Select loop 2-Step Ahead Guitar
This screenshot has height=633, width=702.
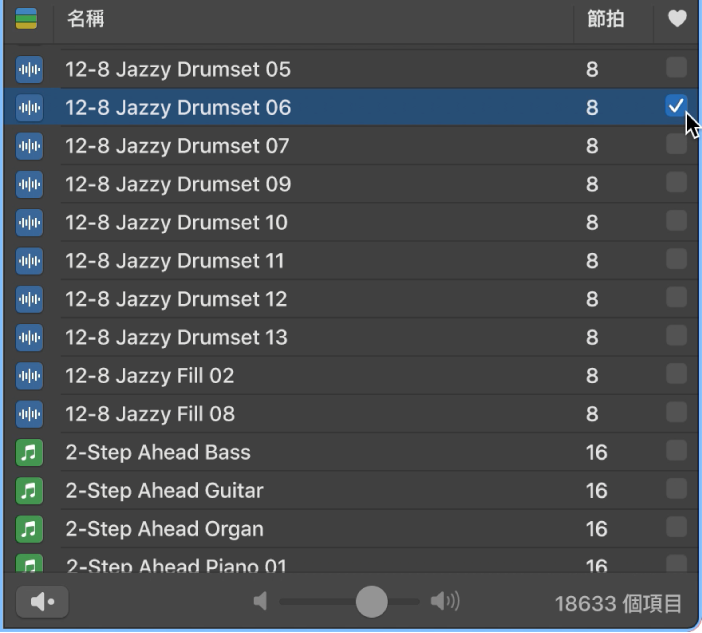click(x=351, y=490)
